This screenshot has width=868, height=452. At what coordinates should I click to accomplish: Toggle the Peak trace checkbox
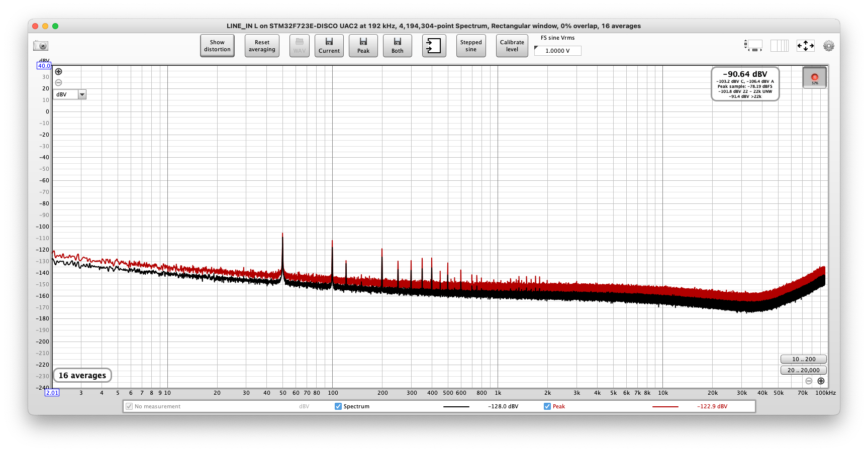point(547,406)
